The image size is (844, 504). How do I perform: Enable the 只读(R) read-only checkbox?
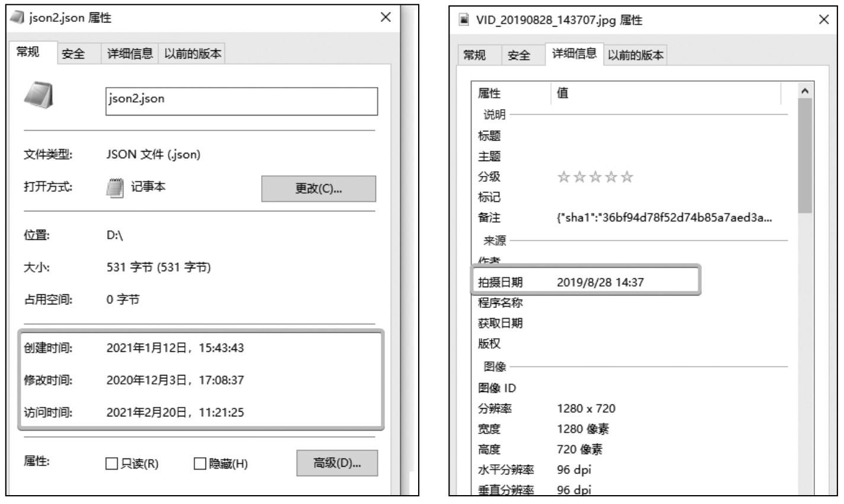click(112, 464)
